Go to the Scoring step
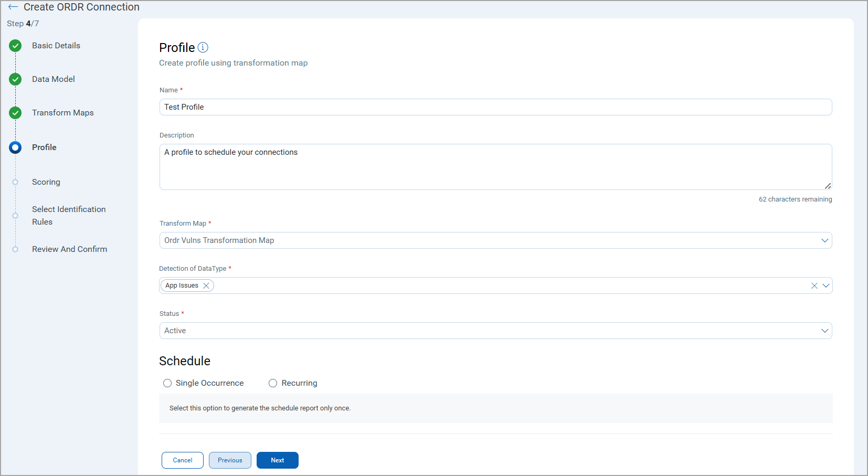The height and width of the screenshot is (476, 868). tap(46, 182)
